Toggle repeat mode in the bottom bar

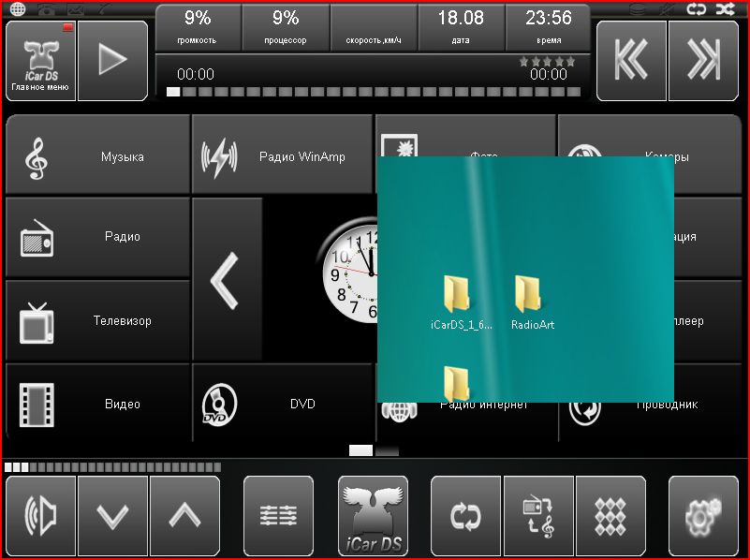point(465,516)
